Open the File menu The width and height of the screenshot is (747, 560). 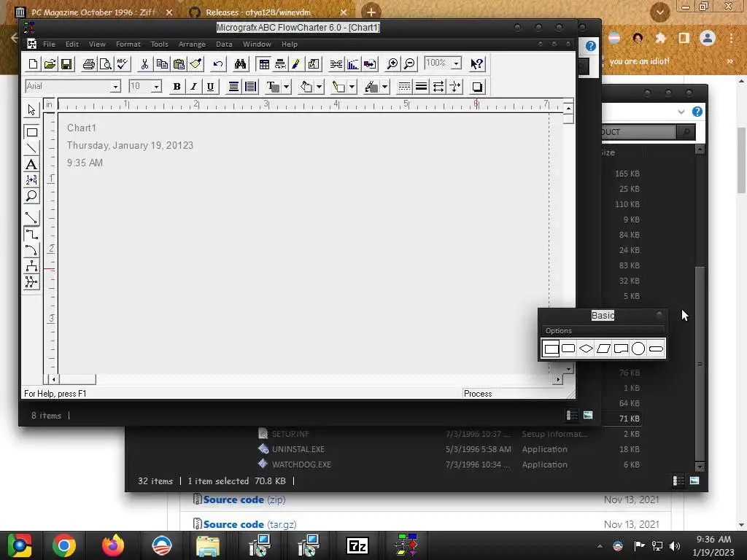(x=49, y=44)
